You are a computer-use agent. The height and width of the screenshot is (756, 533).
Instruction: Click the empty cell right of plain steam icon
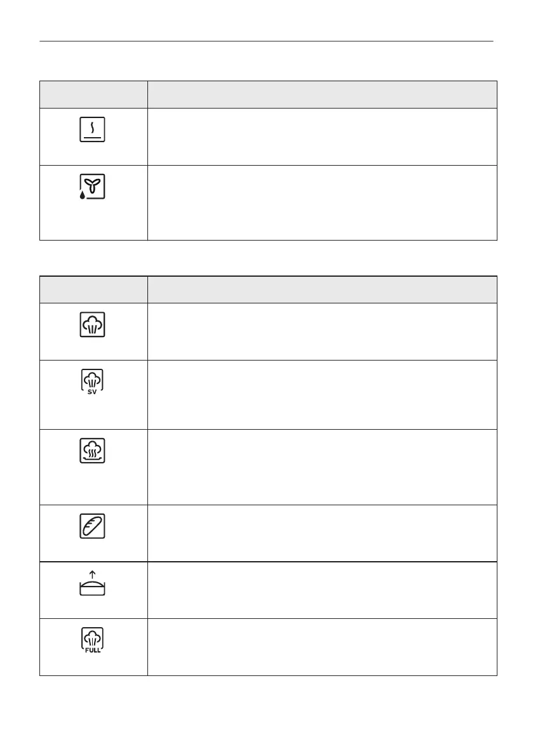(322, 332)
